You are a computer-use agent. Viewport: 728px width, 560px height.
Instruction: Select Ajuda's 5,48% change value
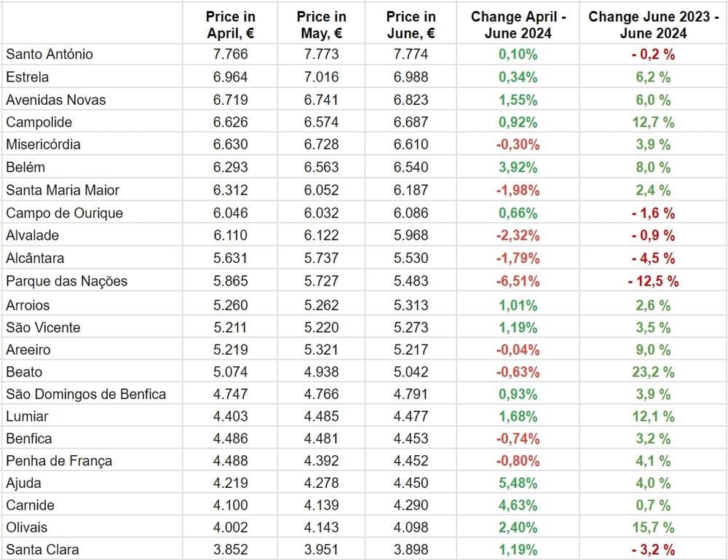(518, 483)
